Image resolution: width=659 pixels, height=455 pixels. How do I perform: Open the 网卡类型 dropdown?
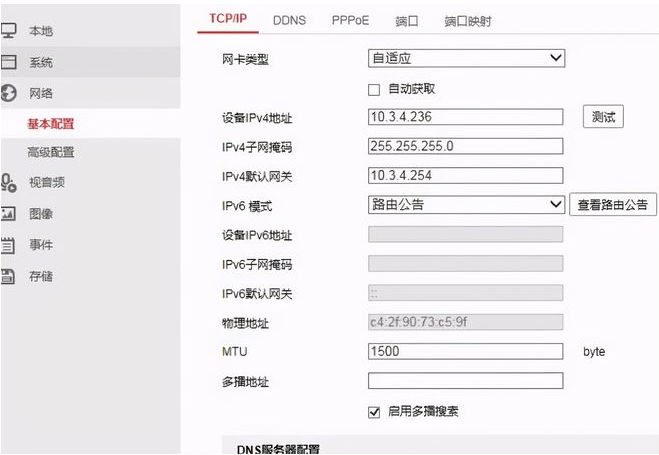[x=466, y=59]
